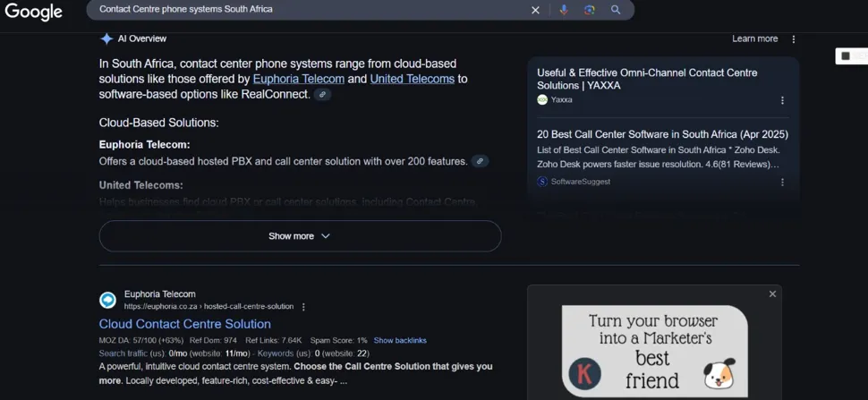Click the Keywords link
Viewport: 868px width, 400px height.
point(277,353)
